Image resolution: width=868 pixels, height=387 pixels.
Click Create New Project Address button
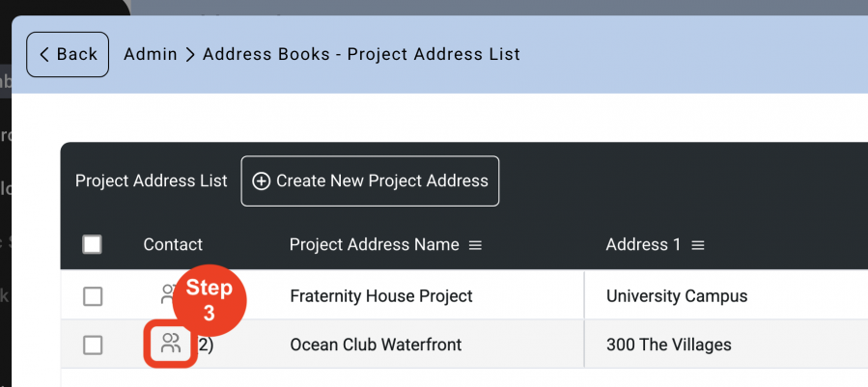point(370,181)
